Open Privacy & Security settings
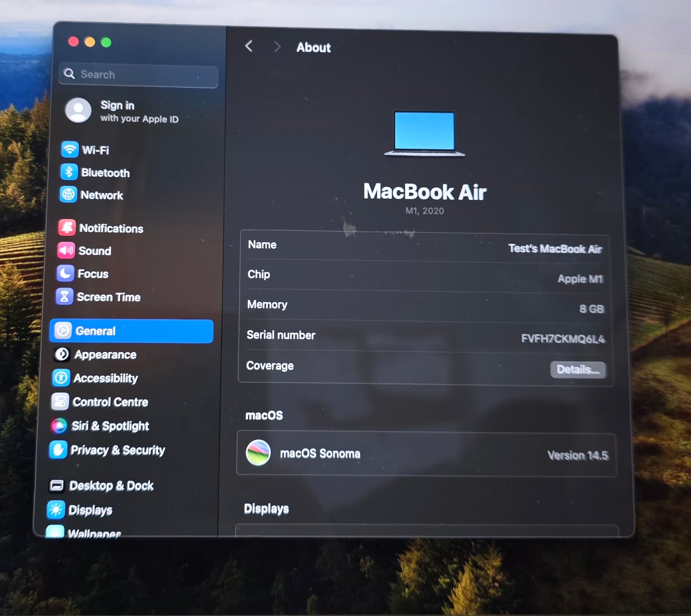The height and width of the screenshot is (616, 691). pos(117,450)
